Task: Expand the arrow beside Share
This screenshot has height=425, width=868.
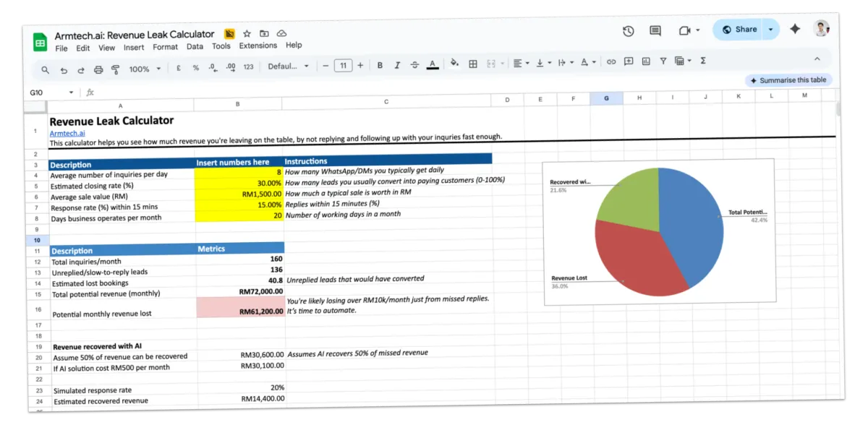Action: pyautogui.click(x=770, y=30)
